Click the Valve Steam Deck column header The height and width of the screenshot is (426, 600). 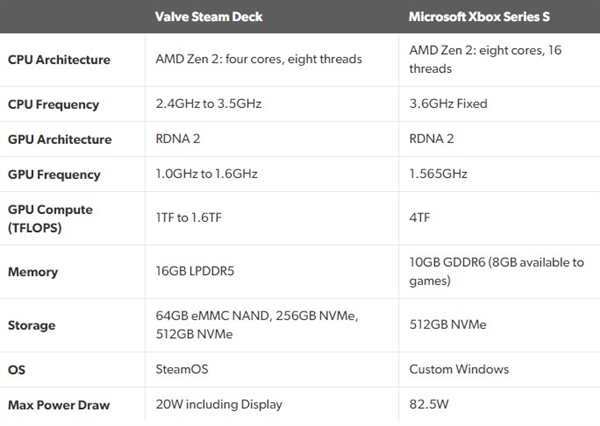pyautogui.click(x=213, y=17)
